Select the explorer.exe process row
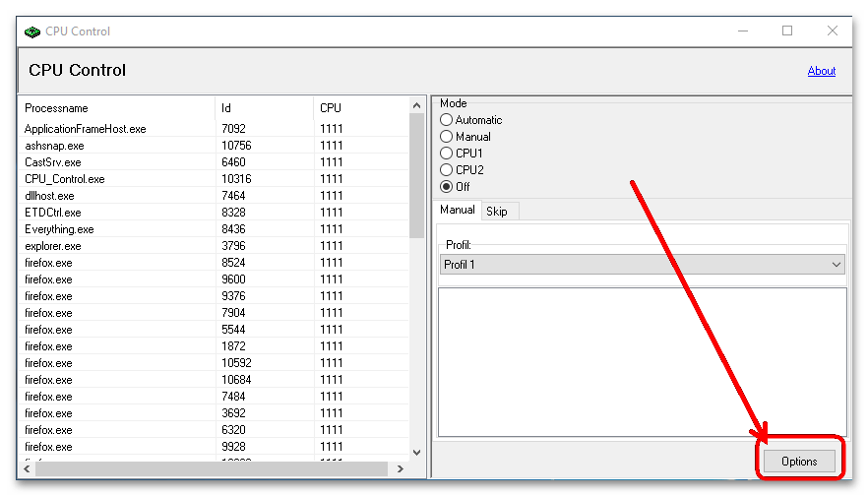This screenshot has width=868, height=496. point(53,246)
